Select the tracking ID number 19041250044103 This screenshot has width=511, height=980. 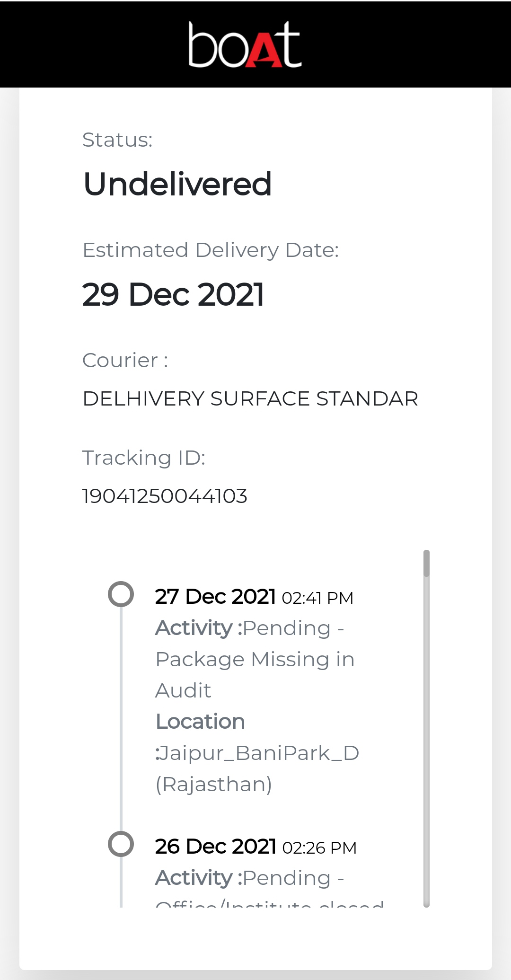tap(165, 496)
